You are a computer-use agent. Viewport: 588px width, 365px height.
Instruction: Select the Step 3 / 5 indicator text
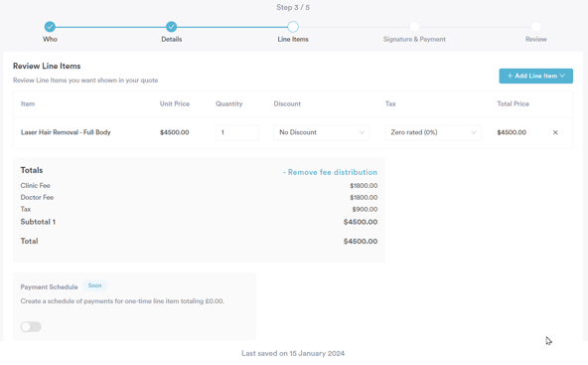[x=293, y=7]
